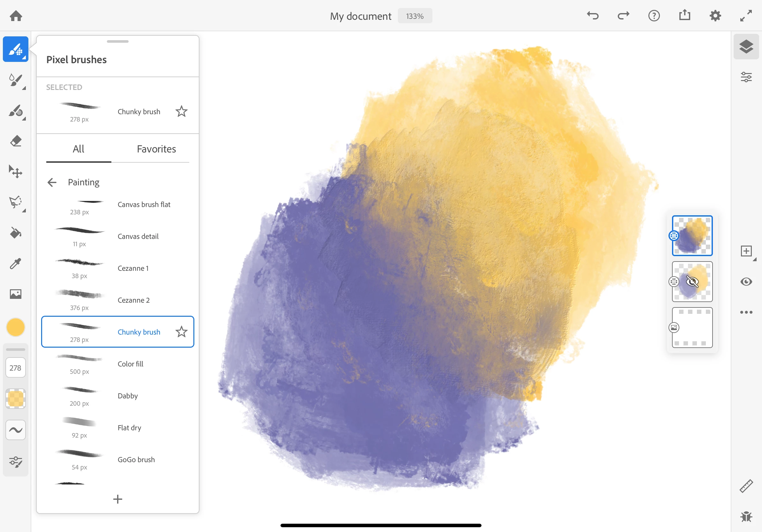Go back from Painting brush category
This screenshot has height=532, width=762.
[52, 182]
